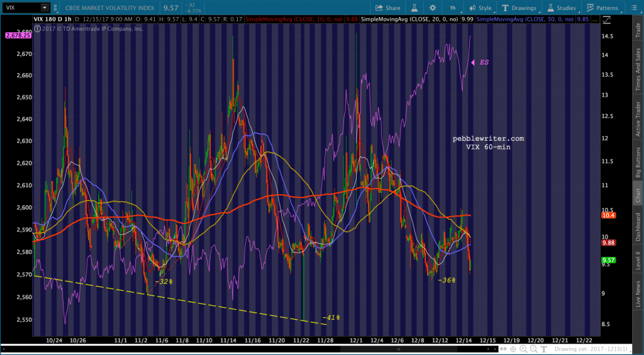644x355 pixels.
Task: Click the info icon near TD Ameritrade copyright
Action: coord(37,29)
